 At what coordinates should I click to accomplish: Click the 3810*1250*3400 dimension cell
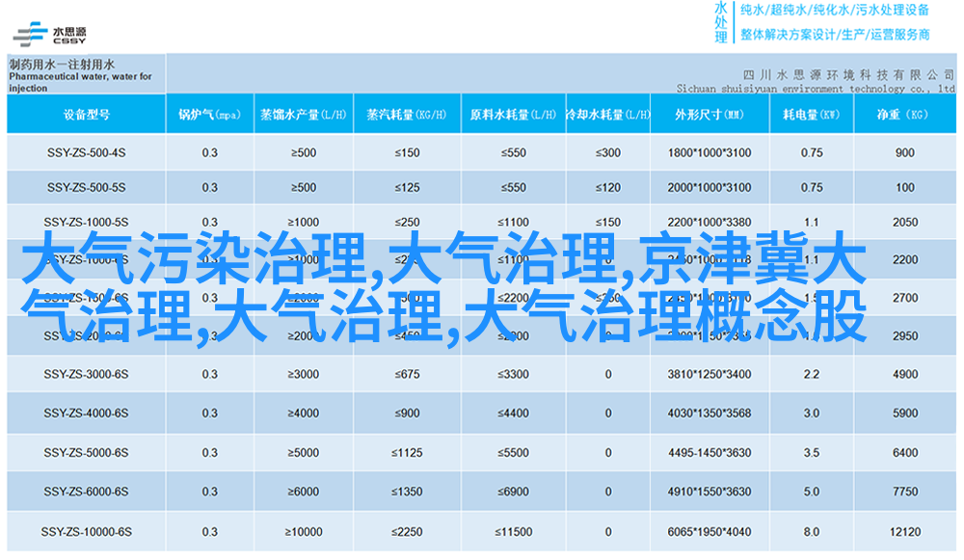point(710,374)
